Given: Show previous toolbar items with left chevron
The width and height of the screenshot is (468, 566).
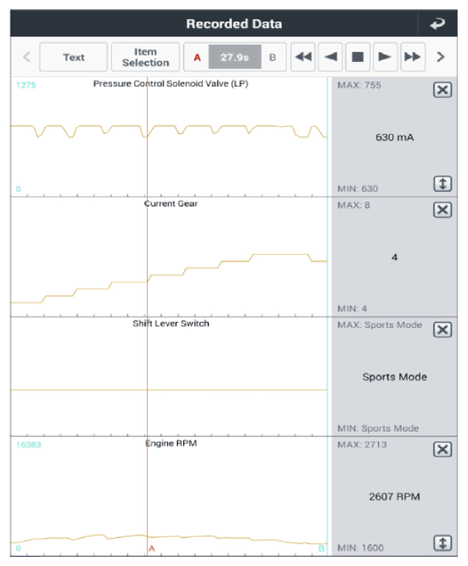Looking at the screenshot, I should click(26, 57).
